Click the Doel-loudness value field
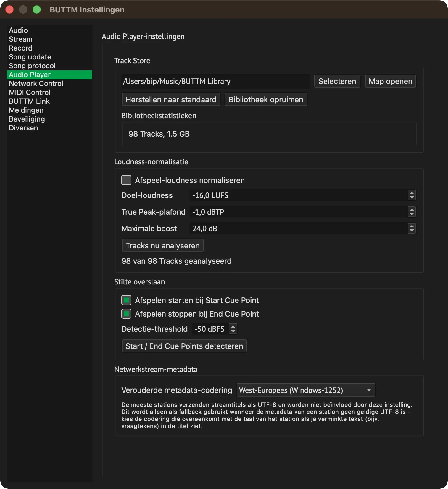Image resolution: width=448 pixels, height=489 pixels. tap(298, 195)
